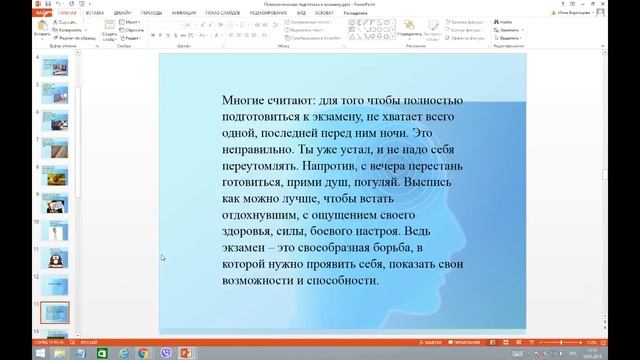The width and height of the screenshot is (640, 360).
Task: Switch to the Вид (View) tab
Action: [x=301, y=13]
